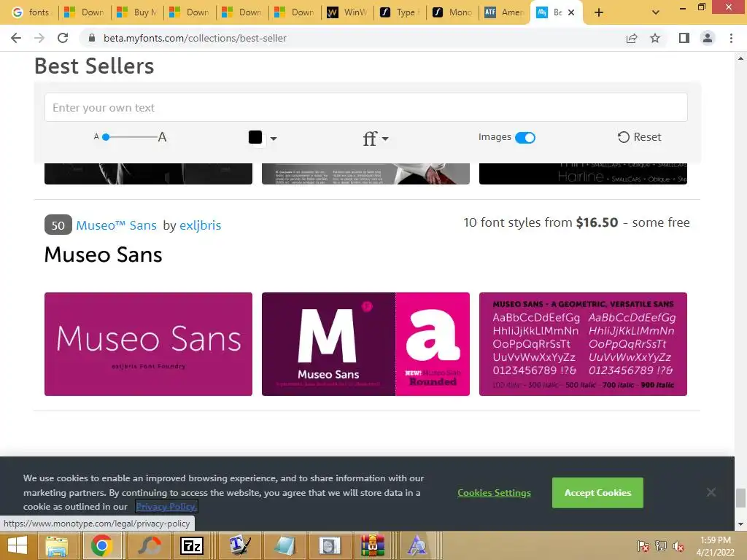Screen dimensions: 747x560
Task: Switch to the Mono tab
Action: click(452, 12)
